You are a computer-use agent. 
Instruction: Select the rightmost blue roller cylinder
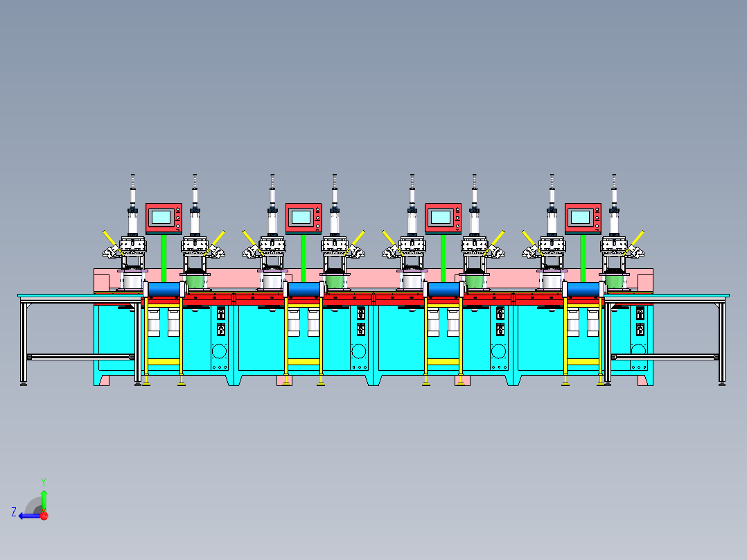pos(583,289)
